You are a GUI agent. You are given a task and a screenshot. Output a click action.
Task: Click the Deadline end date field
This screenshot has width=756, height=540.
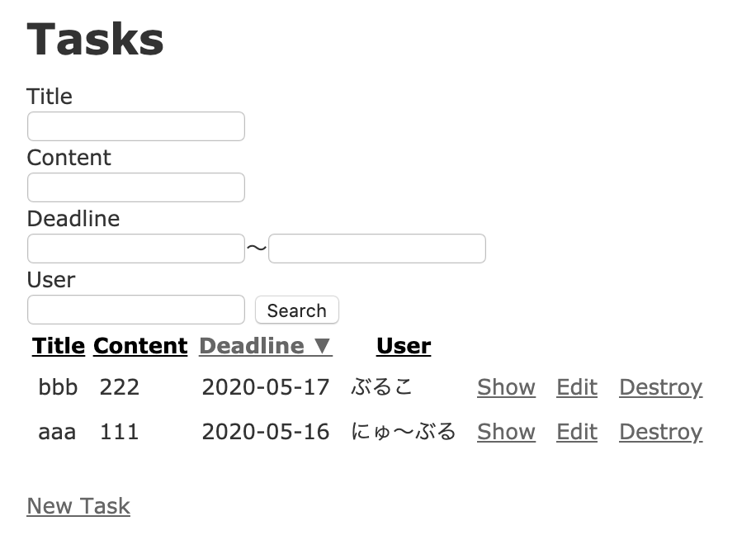[x=376, y=249]
